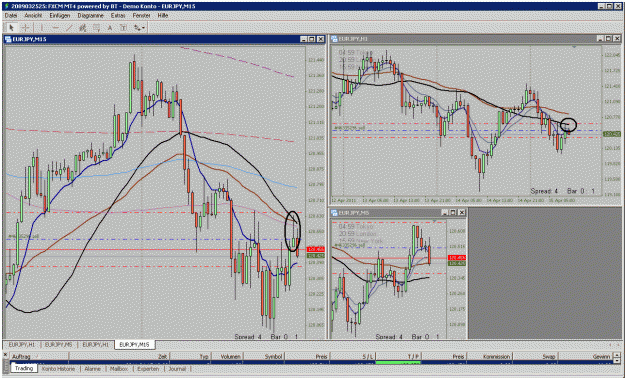Click the EURJPY,M5 window title icon

click(334, 213)
